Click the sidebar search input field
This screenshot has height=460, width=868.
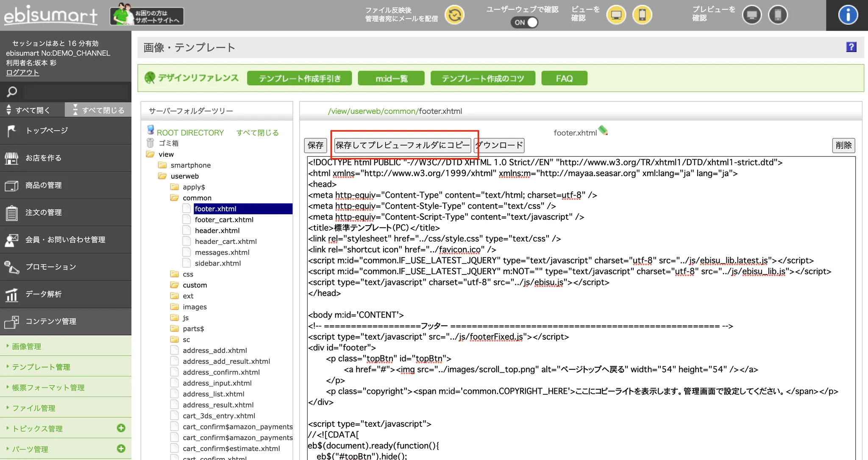pos(75,91)
